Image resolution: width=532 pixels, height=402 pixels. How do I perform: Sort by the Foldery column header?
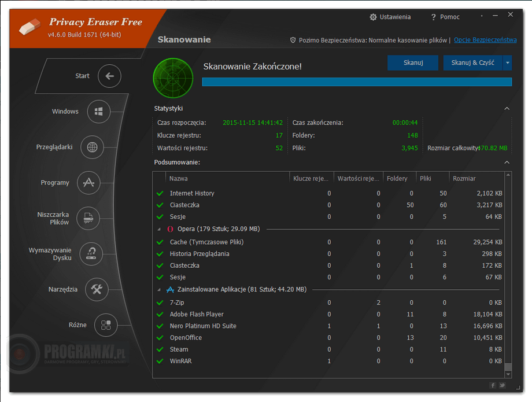400,178
